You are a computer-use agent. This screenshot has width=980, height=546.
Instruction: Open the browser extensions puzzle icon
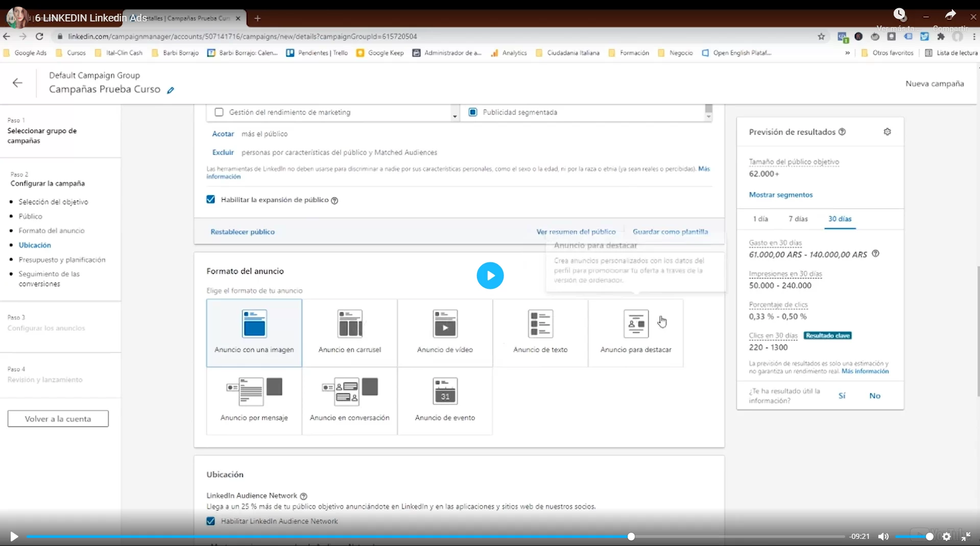coord(941,36)
